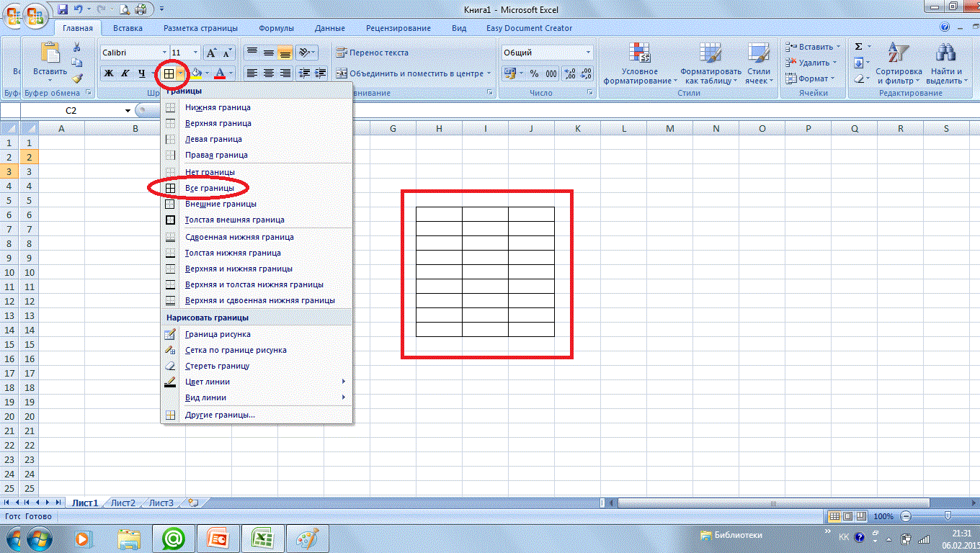Click the Перенос текста button
The image size is (980, 553).
371,53
